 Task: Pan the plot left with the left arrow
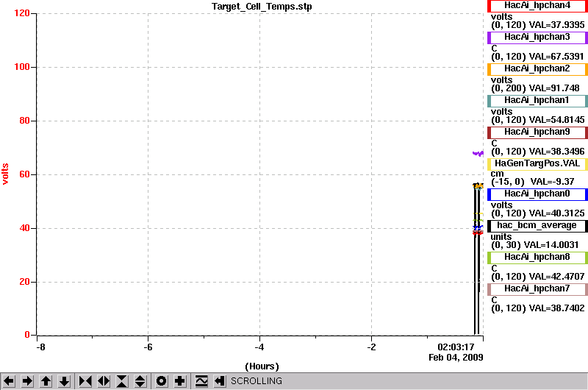coord(9,381)
